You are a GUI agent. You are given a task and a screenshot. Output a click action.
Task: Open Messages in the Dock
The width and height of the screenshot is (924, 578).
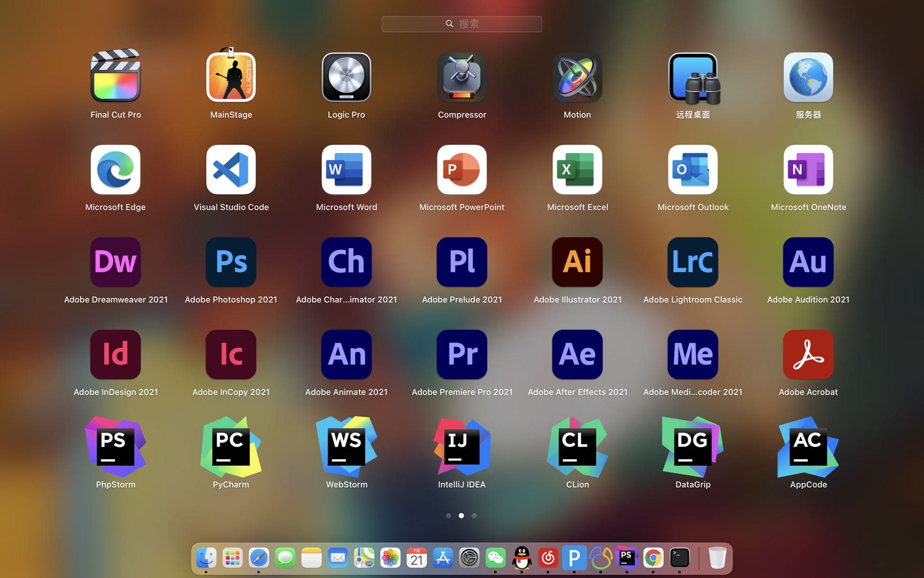point(285,558)
